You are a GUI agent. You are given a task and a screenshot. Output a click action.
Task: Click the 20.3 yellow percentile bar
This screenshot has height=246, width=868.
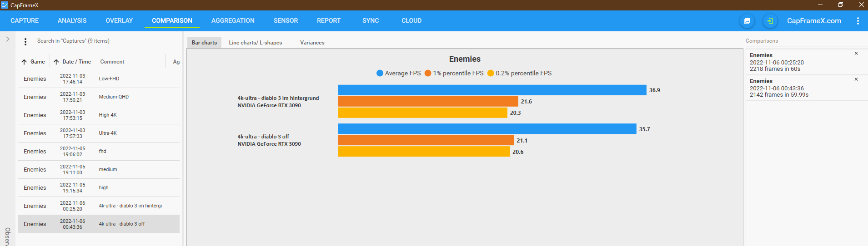coord(422,113)
